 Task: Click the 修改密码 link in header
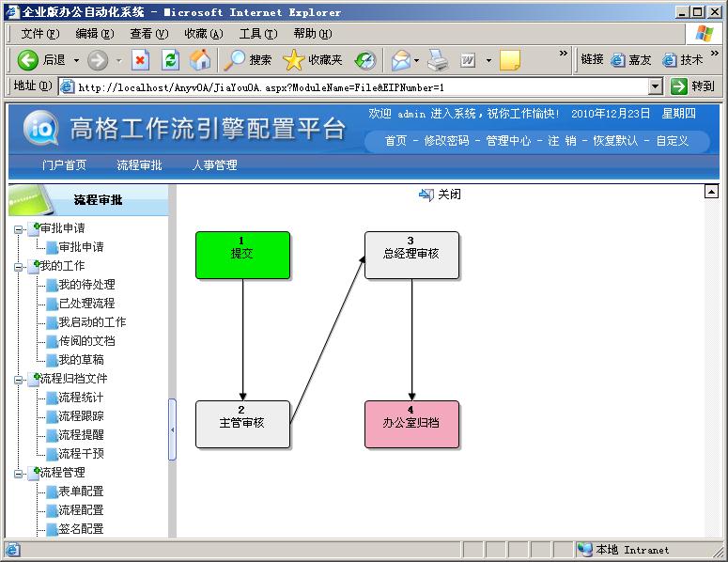[446, 141]
